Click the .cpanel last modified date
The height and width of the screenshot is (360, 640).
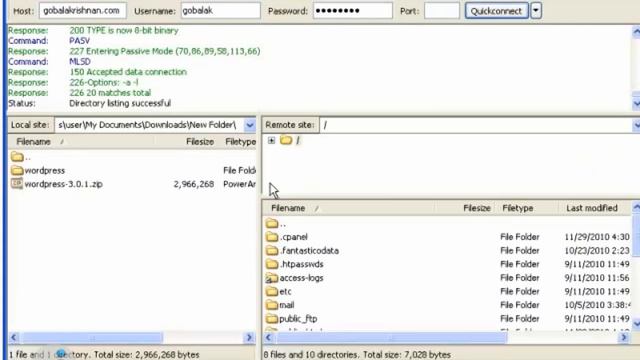[x=597, y=237]
